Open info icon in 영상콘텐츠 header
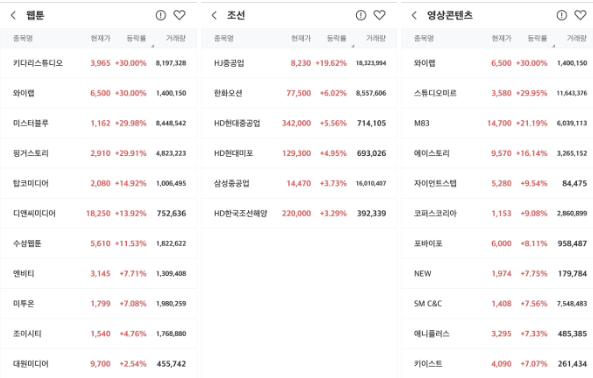 coord(562,15)
